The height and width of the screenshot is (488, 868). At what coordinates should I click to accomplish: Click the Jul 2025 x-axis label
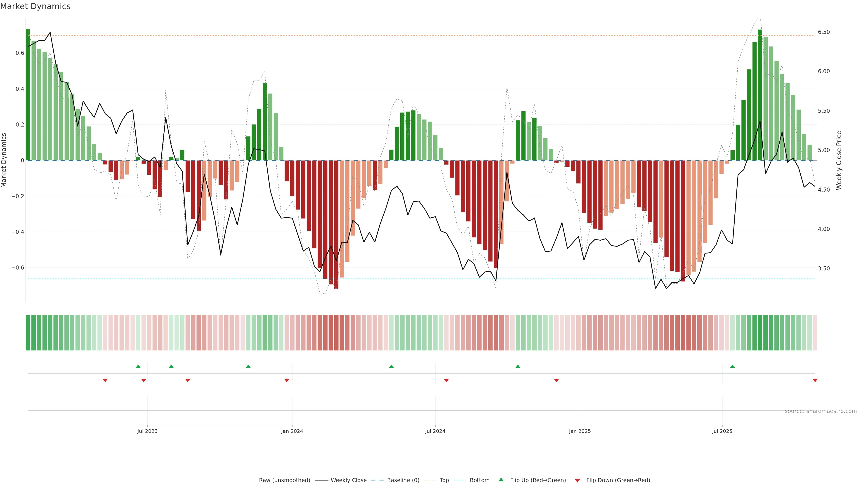(722, 431)
